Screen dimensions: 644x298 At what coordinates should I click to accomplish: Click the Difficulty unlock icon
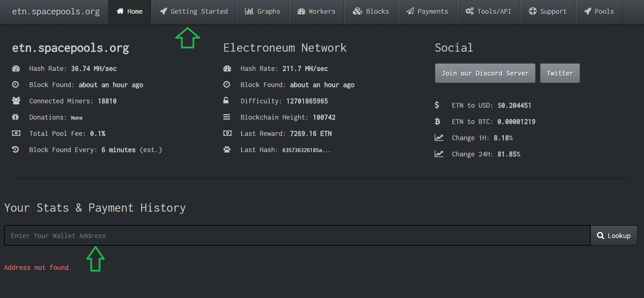click(226, 100)
